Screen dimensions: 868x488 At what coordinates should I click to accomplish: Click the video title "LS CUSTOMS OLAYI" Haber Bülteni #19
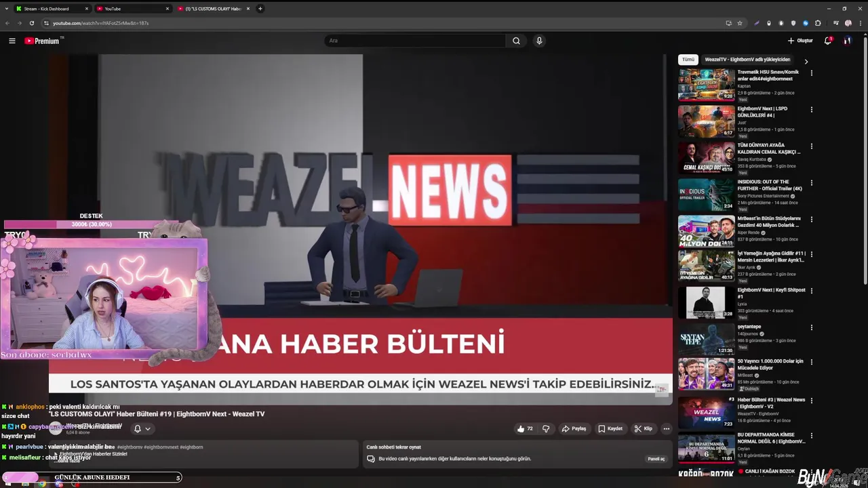point(157,413)
